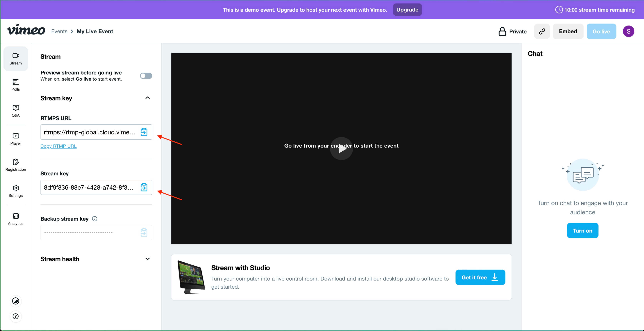Click the Upgrade button
This screenshot has height=331, width=644.
click(407, 10)
